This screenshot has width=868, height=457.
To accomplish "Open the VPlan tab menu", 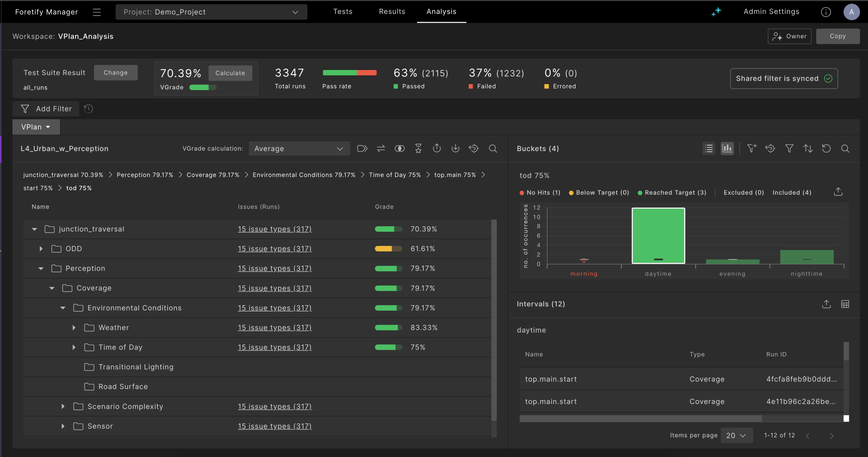I will coord(36,127).
